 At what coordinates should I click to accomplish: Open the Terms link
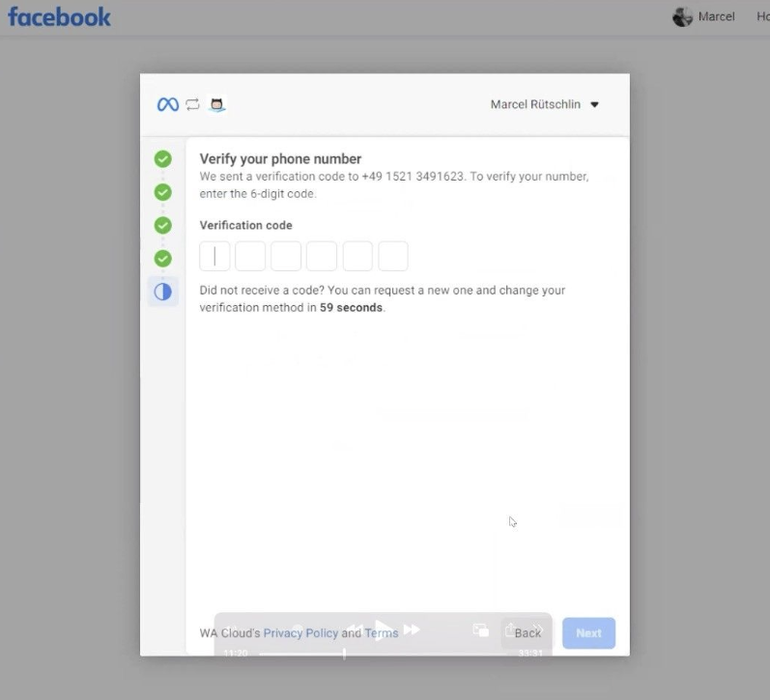[x=382, y=633]
